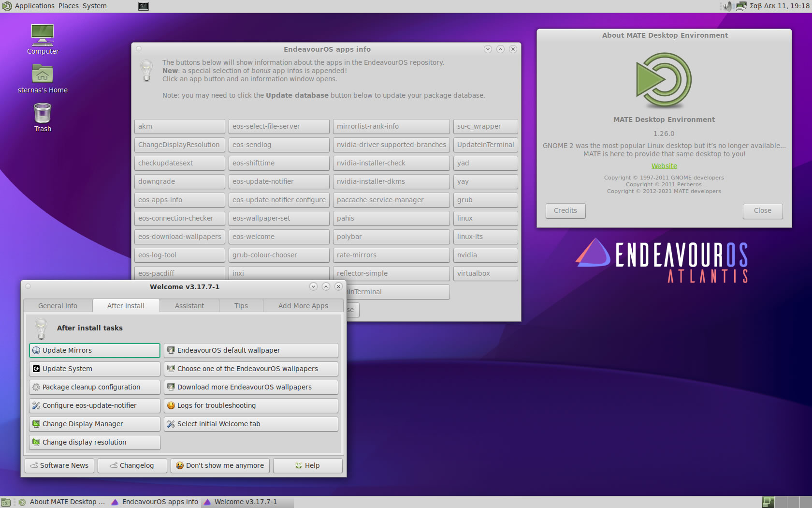
Task: Click Change display resolution
Action: pyautogui.click(x=94, y=442)
